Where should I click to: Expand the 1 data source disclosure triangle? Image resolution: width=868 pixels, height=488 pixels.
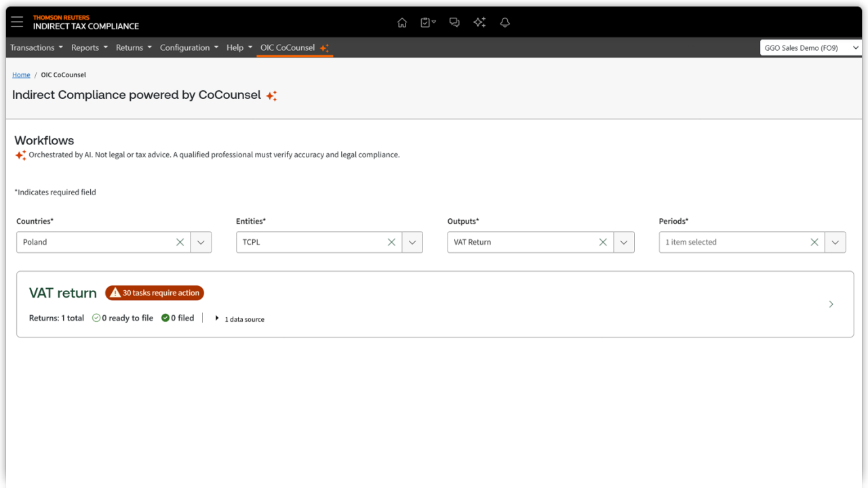tap(217, 319)
